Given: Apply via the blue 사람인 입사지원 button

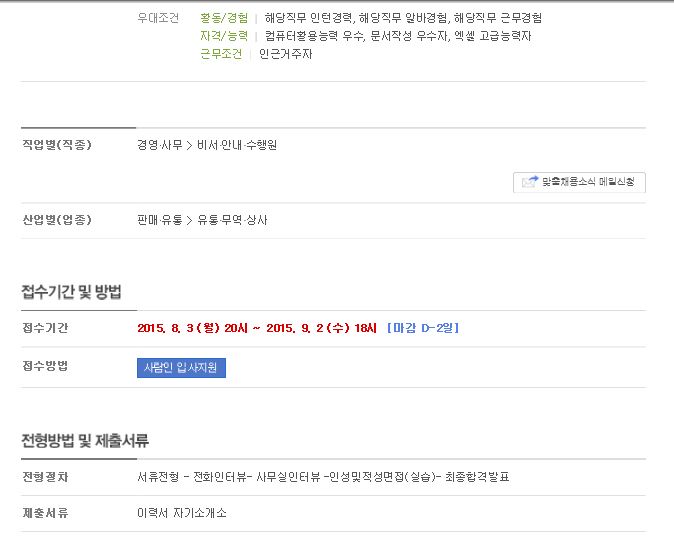Looking at the screenshot, I should (x=181, y=368).
